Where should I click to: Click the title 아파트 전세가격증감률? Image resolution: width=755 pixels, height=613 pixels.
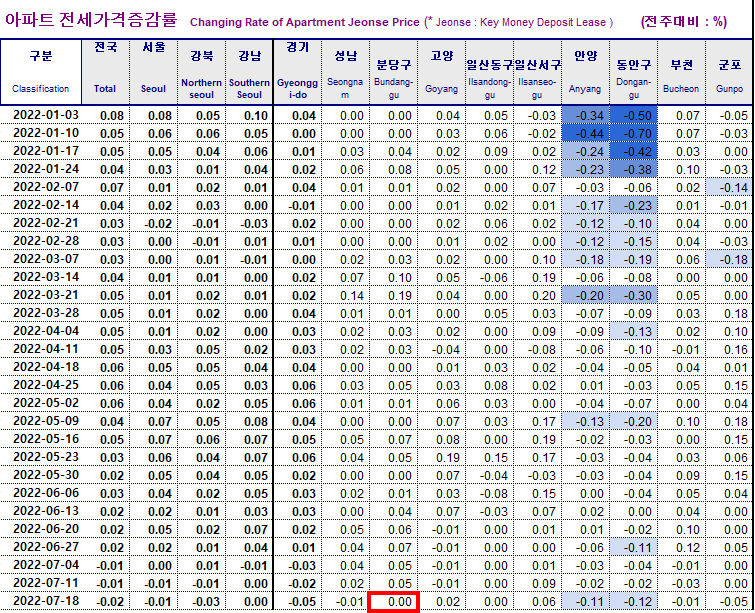point(91,20)
